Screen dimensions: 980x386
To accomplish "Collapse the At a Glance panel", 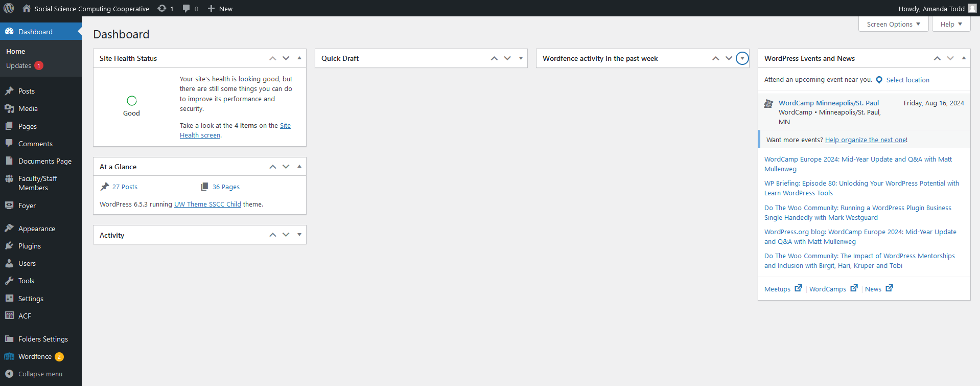I will pos(299,167).
